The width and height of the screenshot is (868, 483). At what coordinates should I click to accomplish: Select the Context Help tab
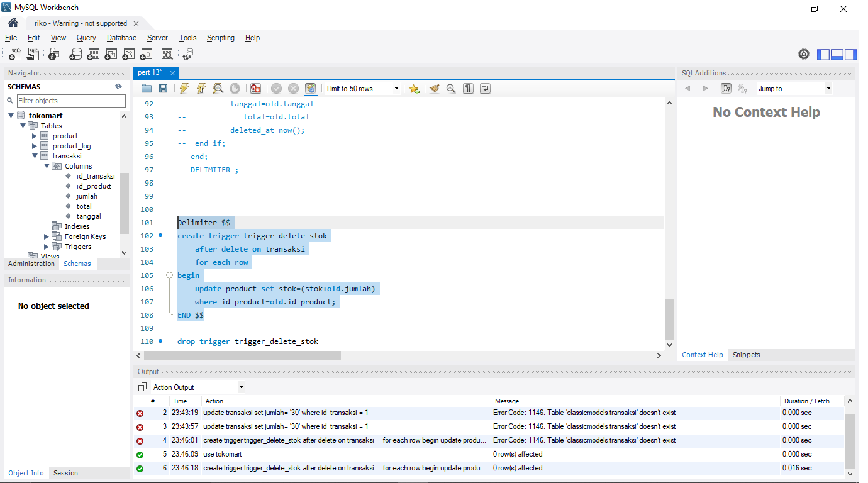click(702, 355)
